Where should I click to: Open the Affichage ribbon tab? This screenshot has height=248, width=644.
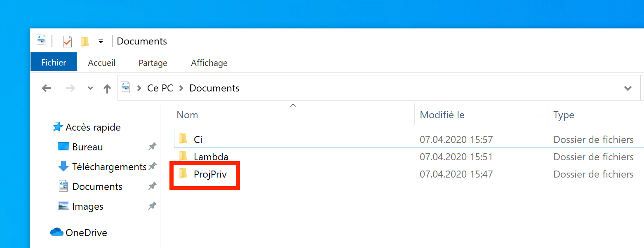pyautogui.click(x=209, y=63)
